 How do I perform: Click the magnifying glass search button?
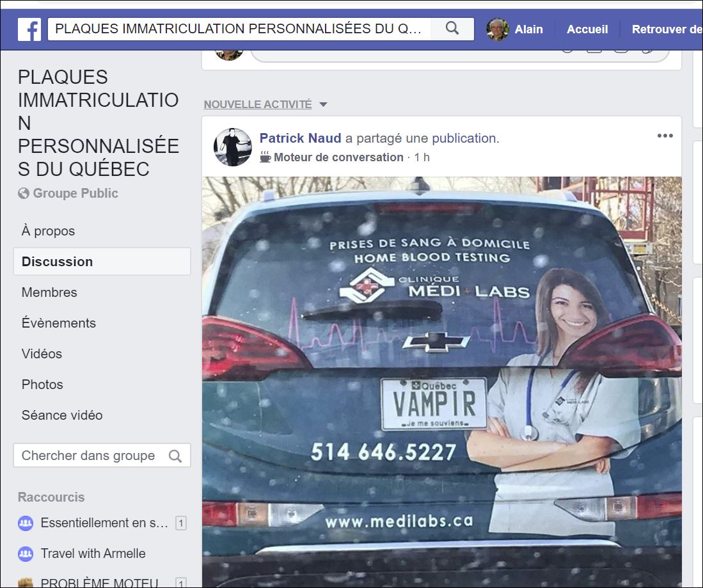(452, 29)
